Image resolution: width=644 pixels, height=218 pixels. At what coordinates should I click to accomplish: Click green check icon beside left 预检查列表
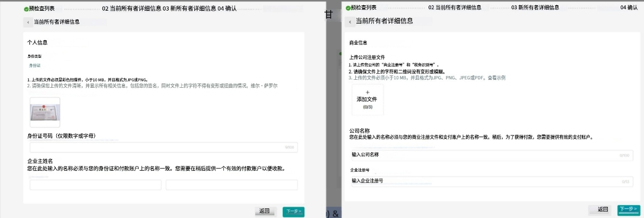click(27, 9)
